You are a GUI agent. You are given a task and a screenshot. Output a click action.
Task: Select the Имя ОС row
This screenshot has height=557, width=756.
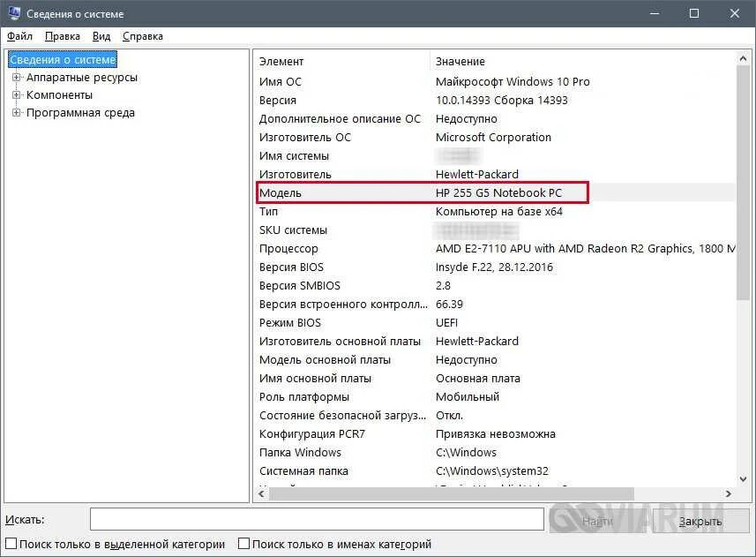tap(495, 81)
